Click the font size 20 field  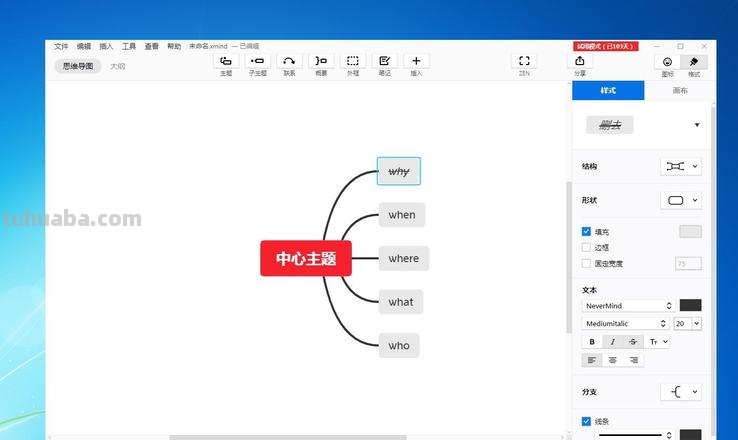pyautogui.click(x=682, y=324)
